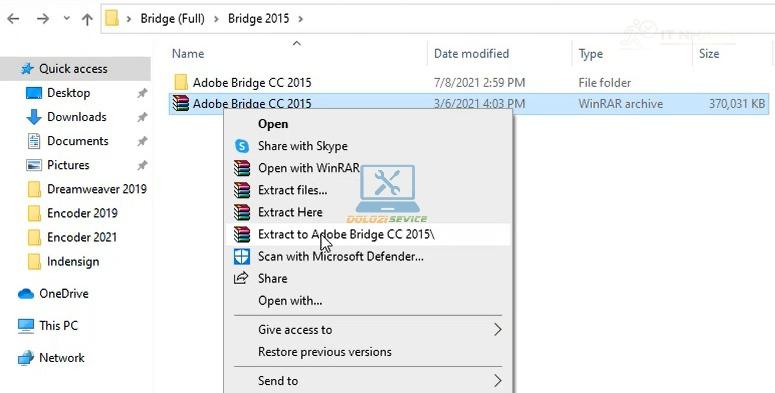This screenshot has width=775, height=393.
Task: Expand the Give access to submenu
Action: [x=497, y=329]
